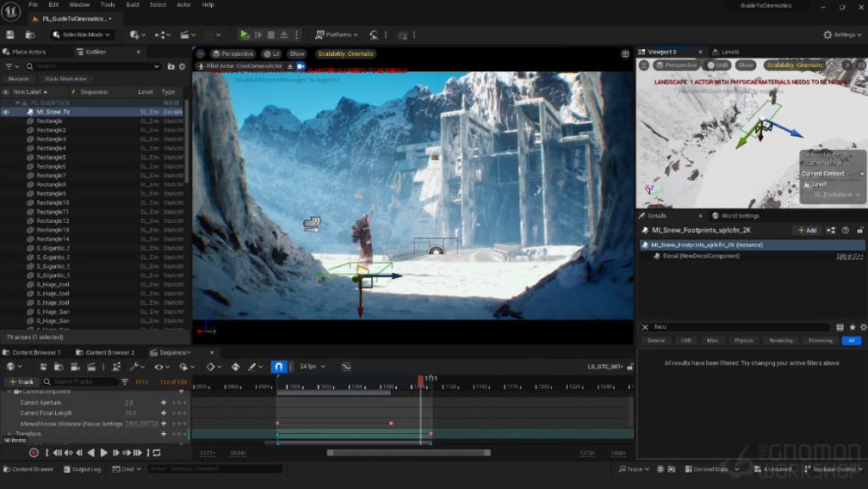Click the red Sequencer playhead marker
Viewport: 868px width, 489px height.
tap(420, 381)
